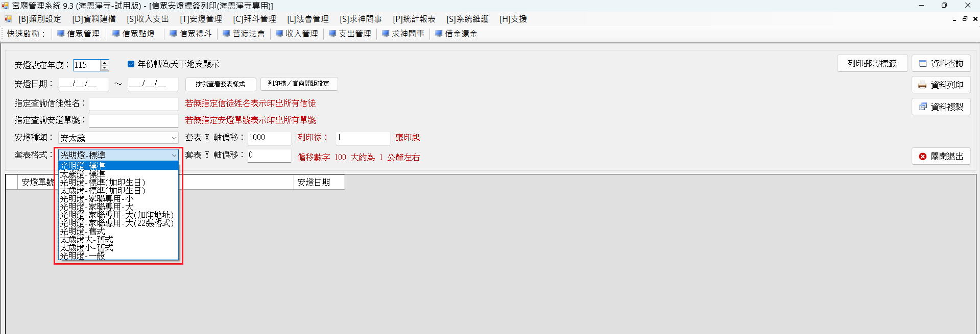Viewport: 980px width, 334px height.
Task: Uncheck 年份轉為天干地支顯示 checkbox
Action: (x=131, y=64)
